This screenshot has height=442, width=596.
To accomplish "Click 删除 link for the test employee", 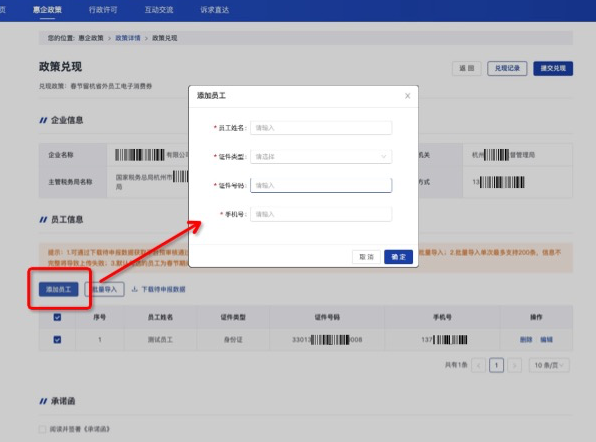I will point(526,339).
